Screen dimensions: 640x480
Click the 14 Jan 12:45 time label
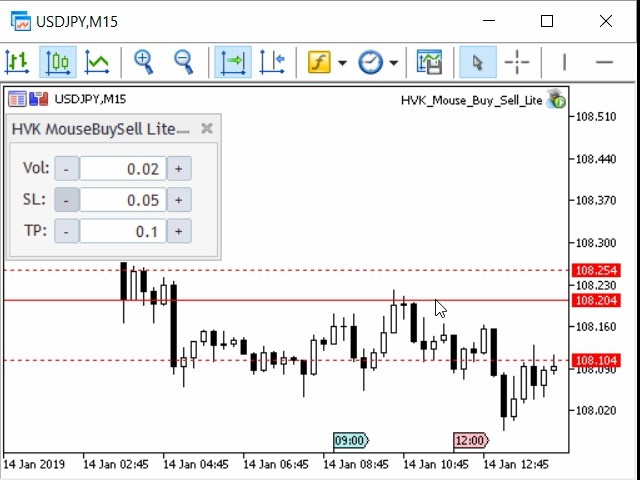coord(516,464)
